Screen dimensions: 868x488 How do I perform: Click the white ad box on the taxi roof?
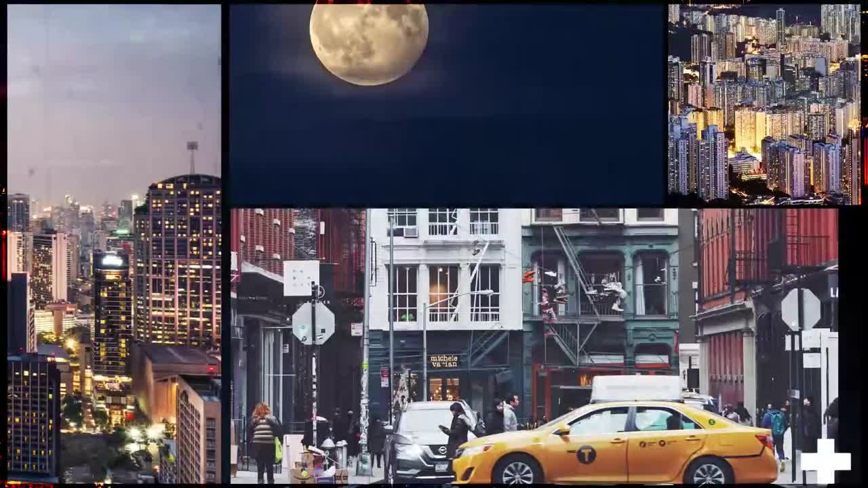coord(636,388)
